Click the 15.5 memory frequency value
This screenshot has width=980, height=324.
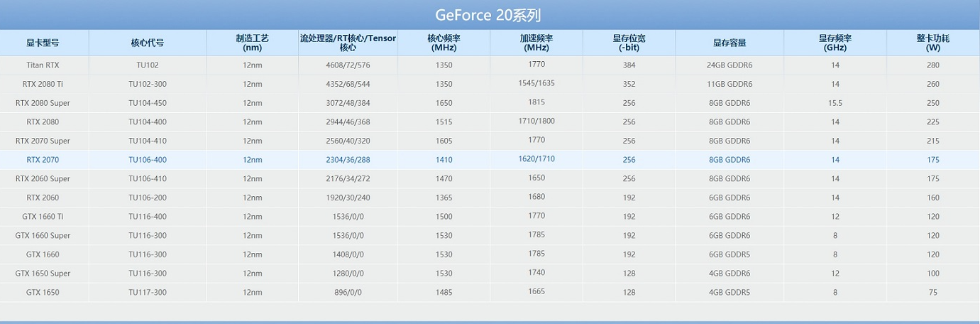click(x=835, y=103)
